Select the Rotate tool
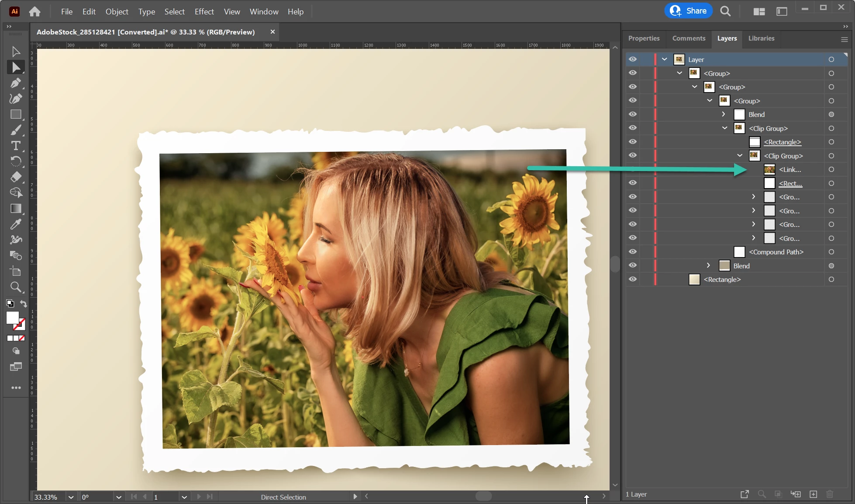The image size is (855, 504). [16, 161]
